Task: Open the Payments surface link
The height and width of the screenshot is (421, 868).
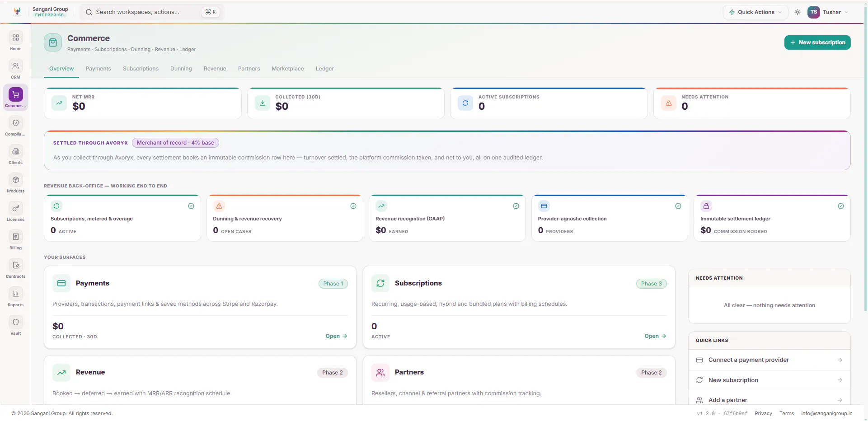Action: coord(336,336)
